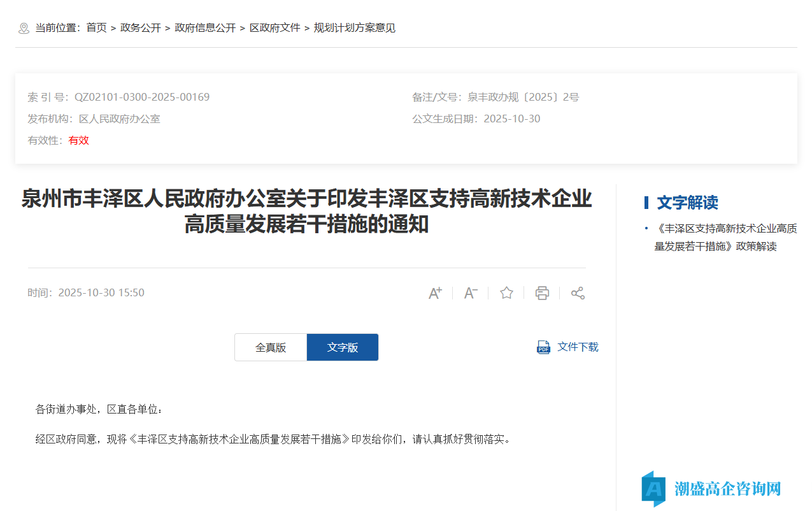
Task: Click the 区政府文件 breadcrumb link
Action: [275, 27]
